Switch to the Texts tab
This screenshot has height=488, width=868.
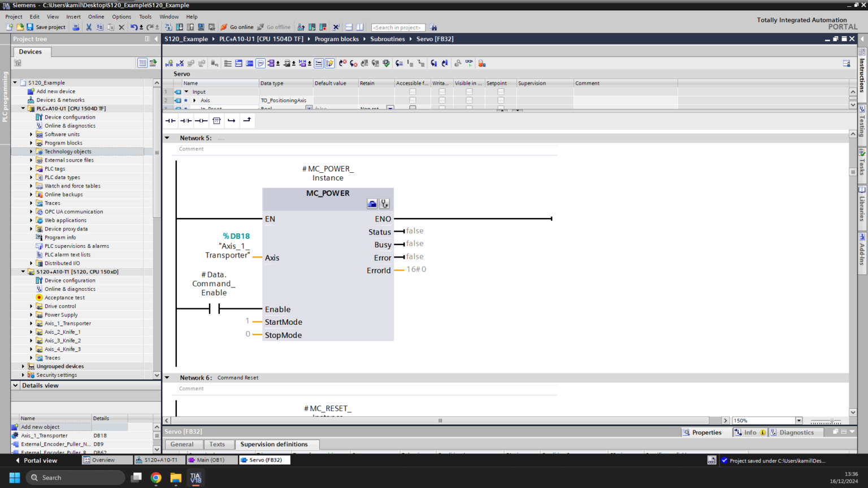pos(217,445)
